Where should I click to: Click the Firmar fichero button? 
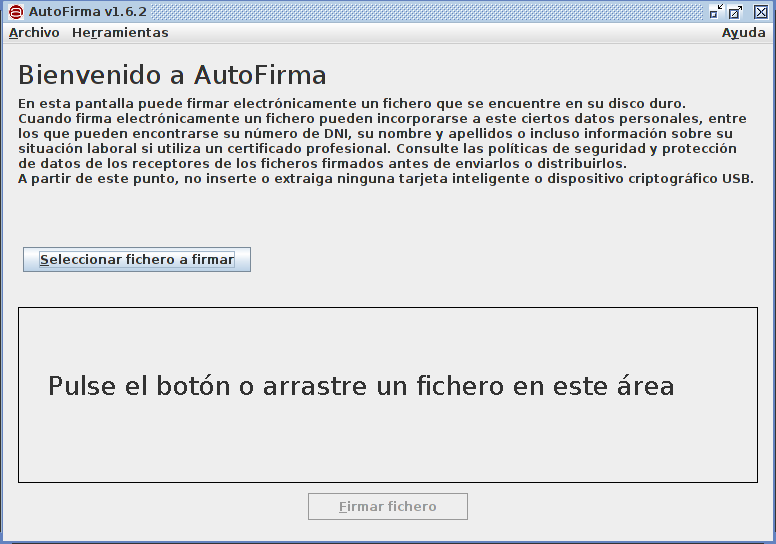click(387, 507)
